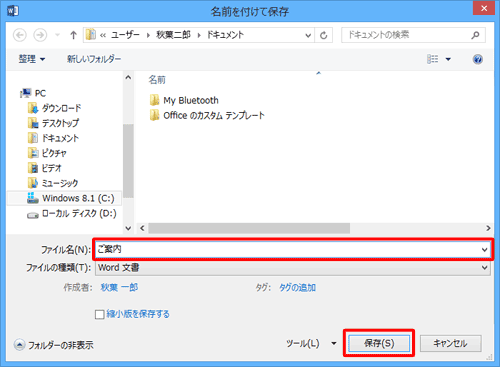The width and height of the screenshot is (500, 367).
Task: Click the キャンセル button
Action: pyautogui.click(x=450, y=343)
